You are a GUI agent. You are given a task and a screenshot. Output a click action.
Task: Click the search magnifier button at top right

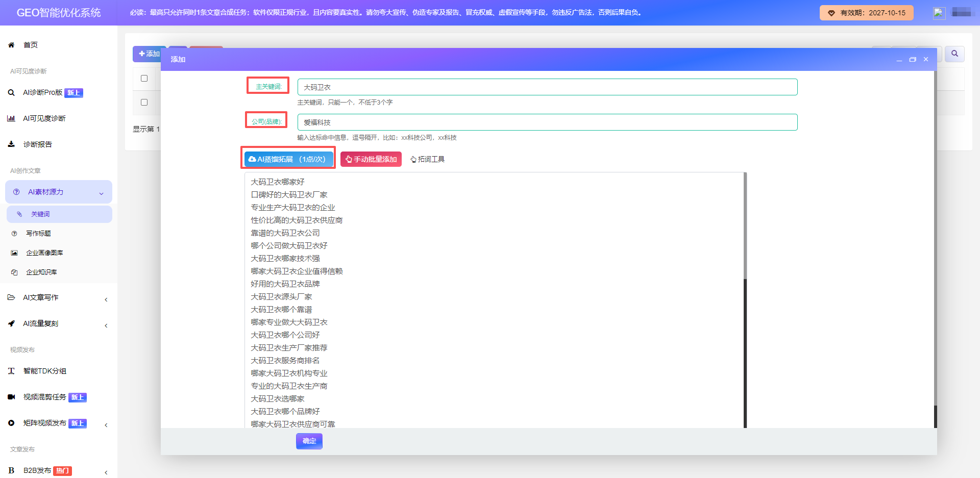[954, 54]
